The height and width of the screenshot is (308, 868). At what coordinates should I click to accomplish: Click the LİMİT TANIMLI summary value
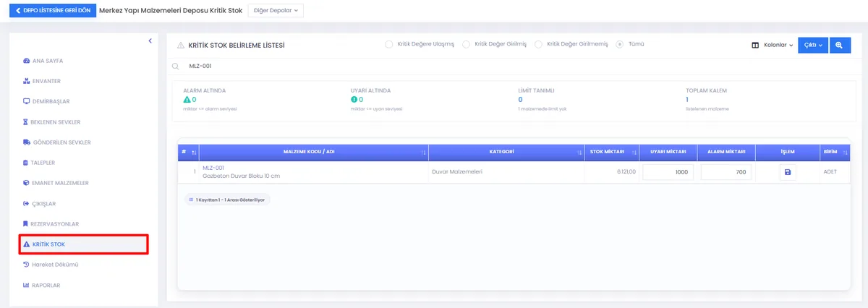tap(520, 100)
